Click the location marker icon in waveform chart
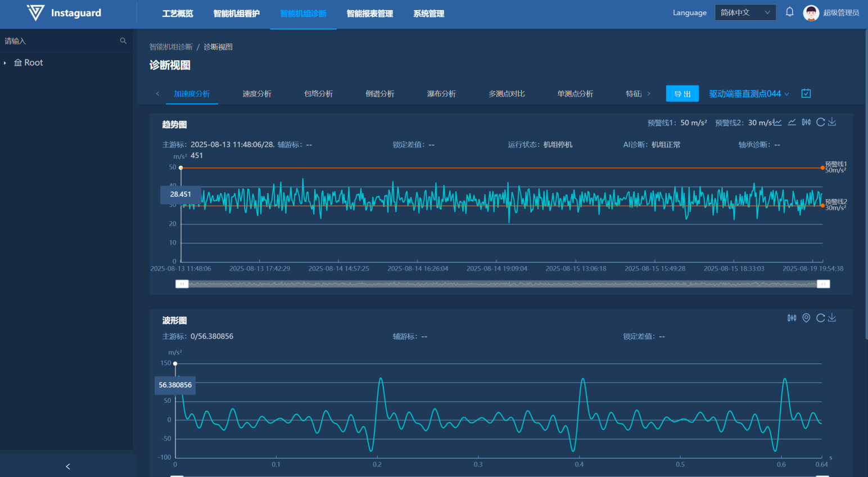868x477 pixels. (806, 318)
